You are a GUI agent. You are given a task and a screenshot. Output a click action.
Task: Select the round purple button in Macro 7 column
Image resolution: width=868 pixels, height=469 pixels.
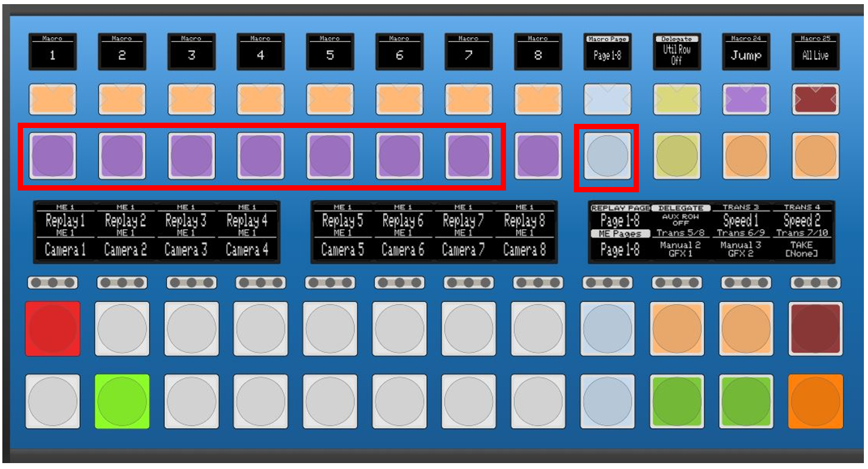[x=468, y=156]
